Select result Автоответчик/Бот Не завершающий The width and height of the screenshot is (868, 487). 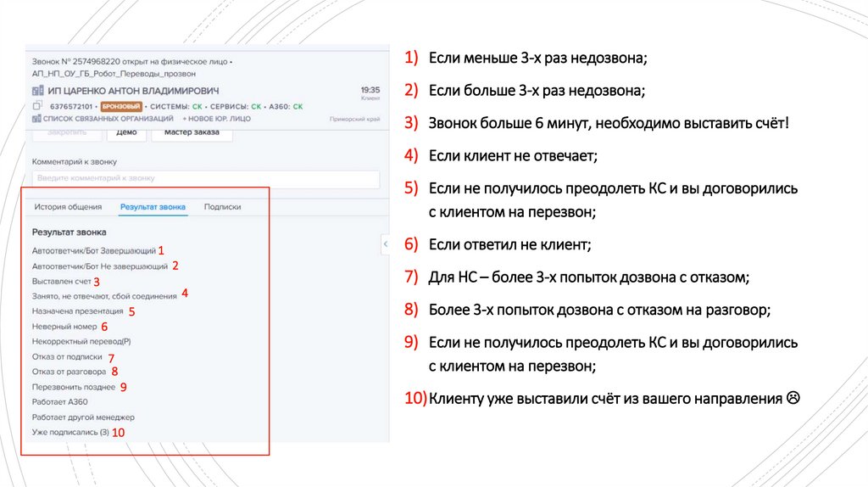pyautogui.click(x=100, y=266)
